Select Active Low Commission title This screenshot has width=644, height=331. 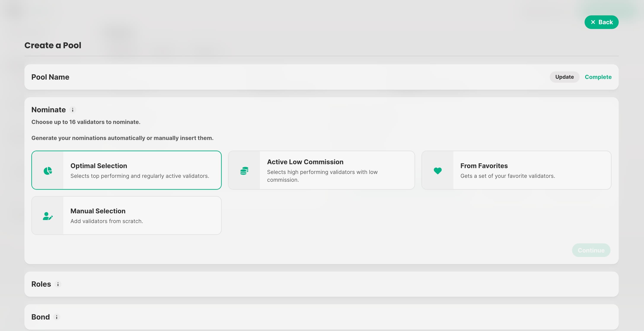[305, 162]
